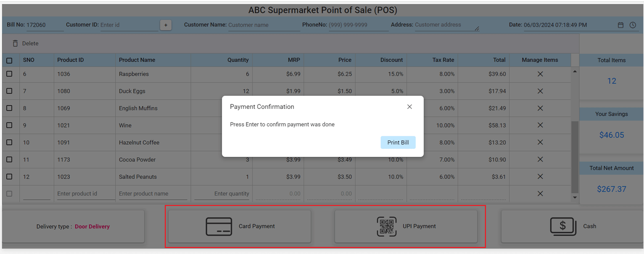Select Card Payment option
Viewport: 644px width, 254px height.
(x=240, y=226)
